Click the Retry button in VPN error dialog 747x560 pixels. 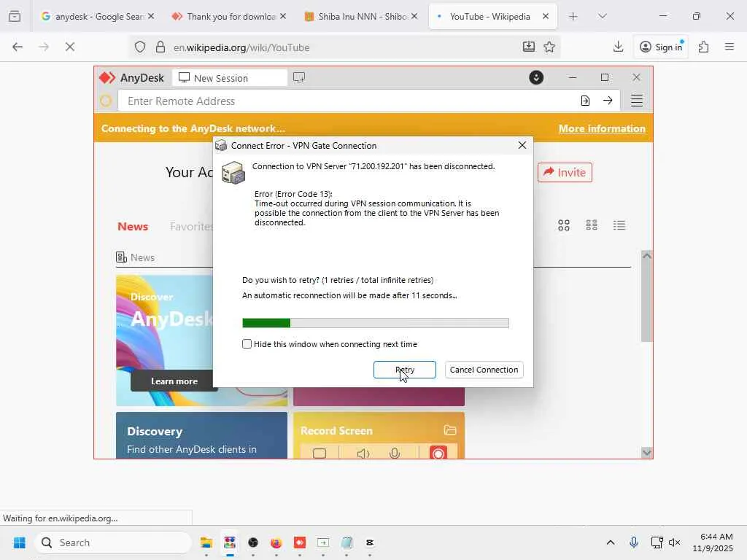[x=404, y=370]
